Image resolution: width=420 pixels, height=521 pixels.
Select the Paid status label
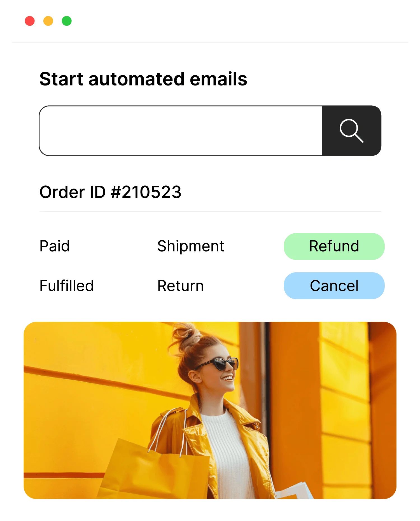[54, 246]
